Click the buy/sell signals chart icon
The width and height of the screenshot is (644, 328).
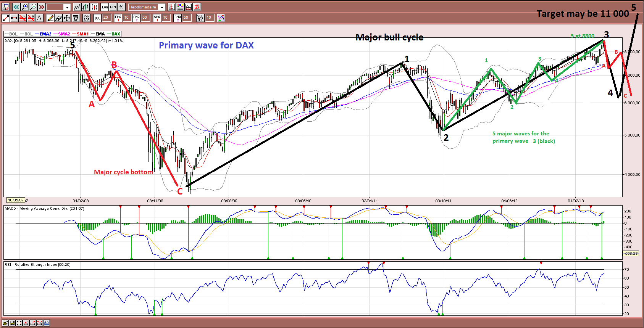click(x=221, y=18)
